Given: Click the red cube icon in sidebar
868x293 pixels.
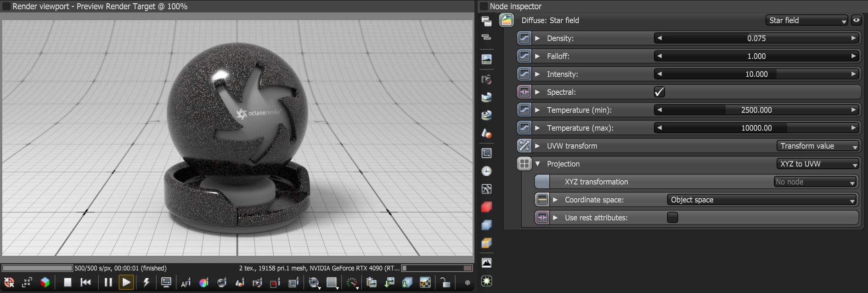Looking at the screenshot, I should (486, 207).
